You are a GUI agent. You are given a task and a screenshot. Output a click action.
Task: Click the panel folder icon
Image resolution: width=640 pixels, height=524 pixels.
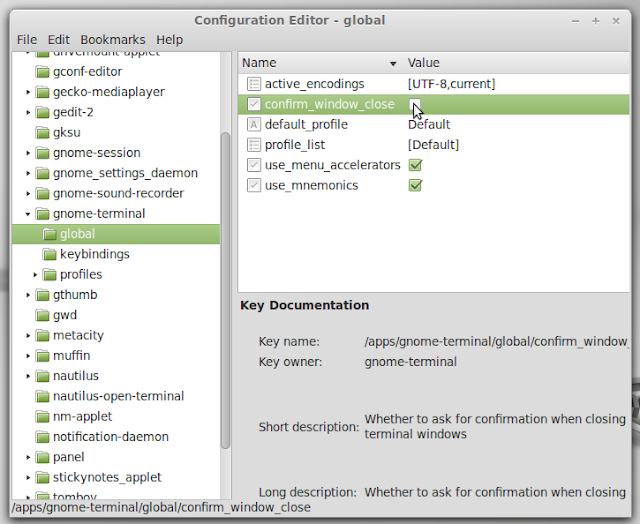(x=42, y=457)
